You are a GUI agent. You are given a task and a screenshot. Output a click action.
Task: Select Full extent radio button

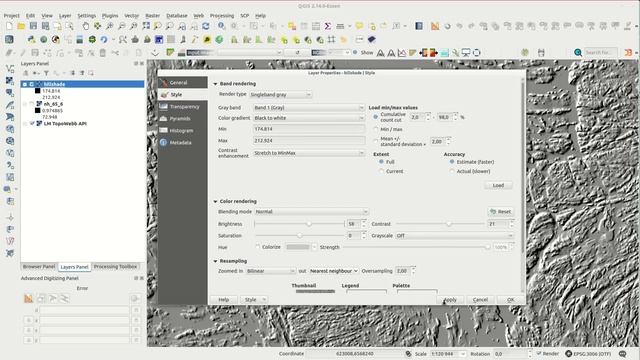point(382,162)
